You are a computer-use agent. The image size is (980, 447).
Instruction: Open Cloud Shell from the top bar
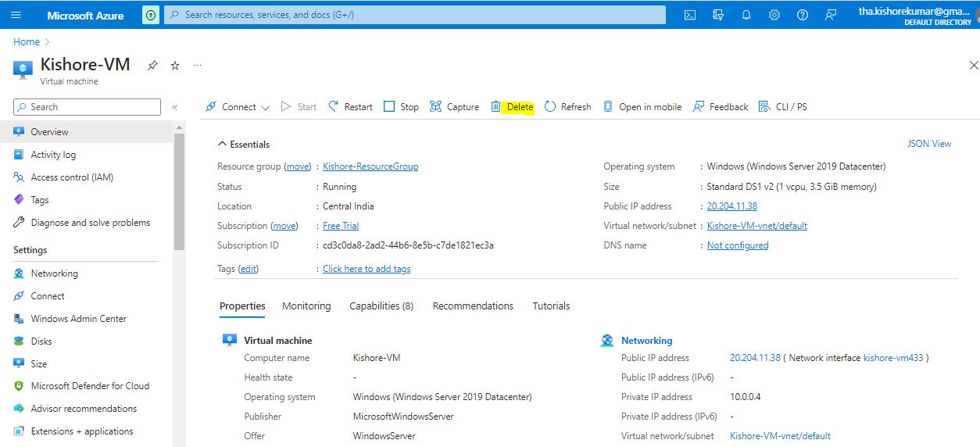[x=690, y=15]
